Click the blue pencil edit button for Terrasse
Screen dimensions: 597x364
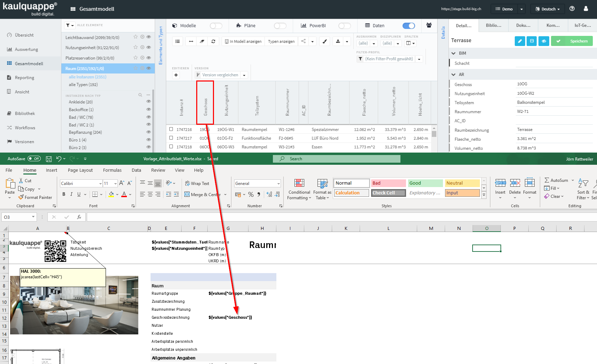pos(520,41)
